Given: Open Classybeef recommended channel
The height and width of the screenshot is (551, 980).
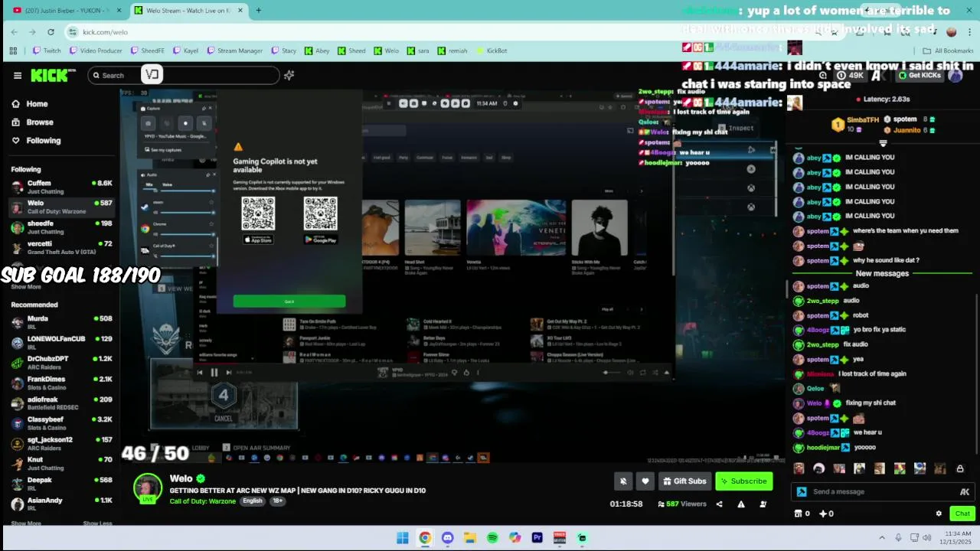Looking at the screenshot, I should [x=61, y=423].
